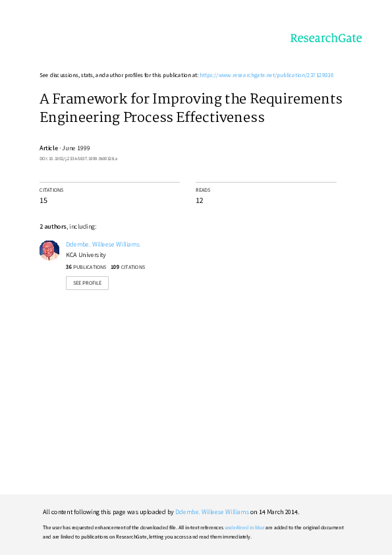Select the paper title heading text
The image size is (392, 555).
click(x=190, y=107)
